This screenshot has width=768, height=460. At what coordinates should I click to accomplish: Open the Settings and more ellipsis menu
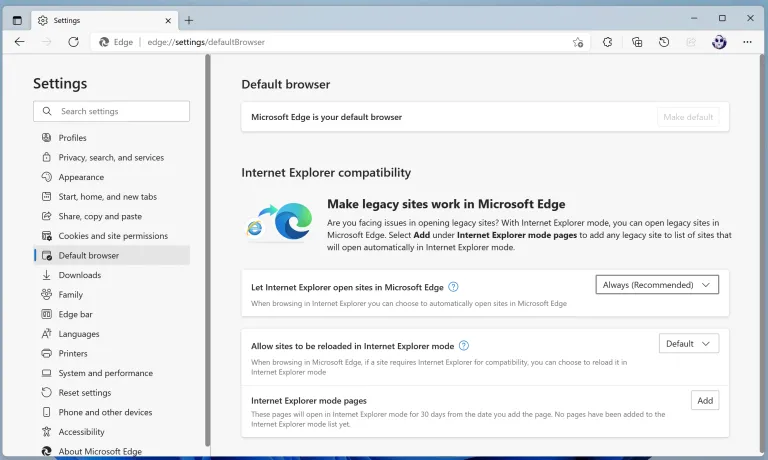747,42
